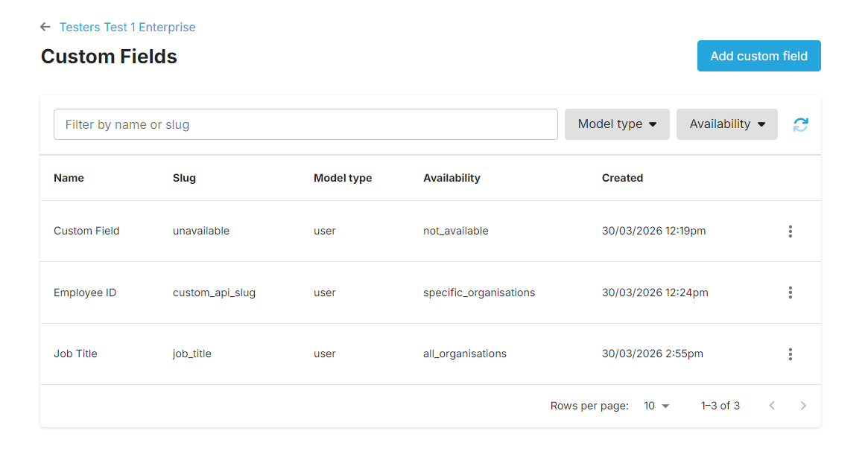Image resolution: width=868 pixels, height=460 pixels.
Task: Select the Employee ID row name
Action: coord(85,293)
